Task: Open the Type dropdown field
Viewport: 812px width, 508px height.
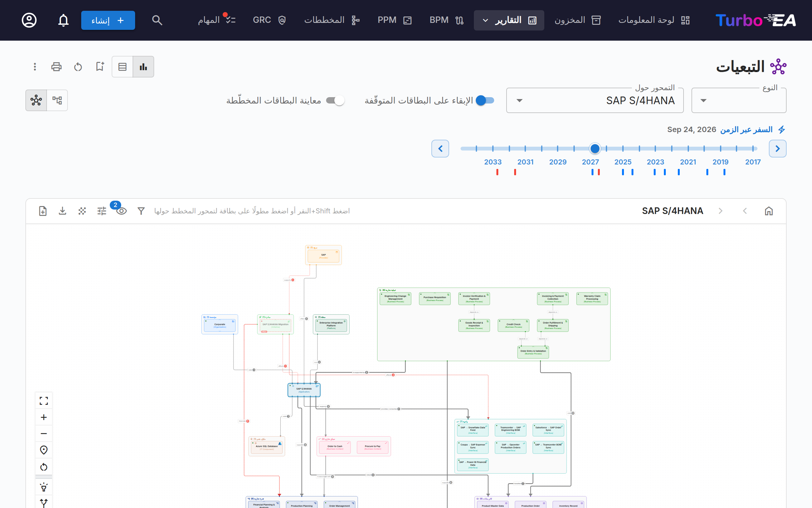Action: click(x=739, y=100)
